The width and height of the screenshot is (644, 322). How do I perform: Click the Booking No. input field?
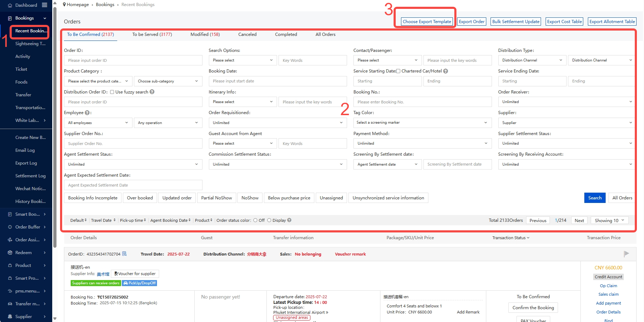click(x=422, y=102)
